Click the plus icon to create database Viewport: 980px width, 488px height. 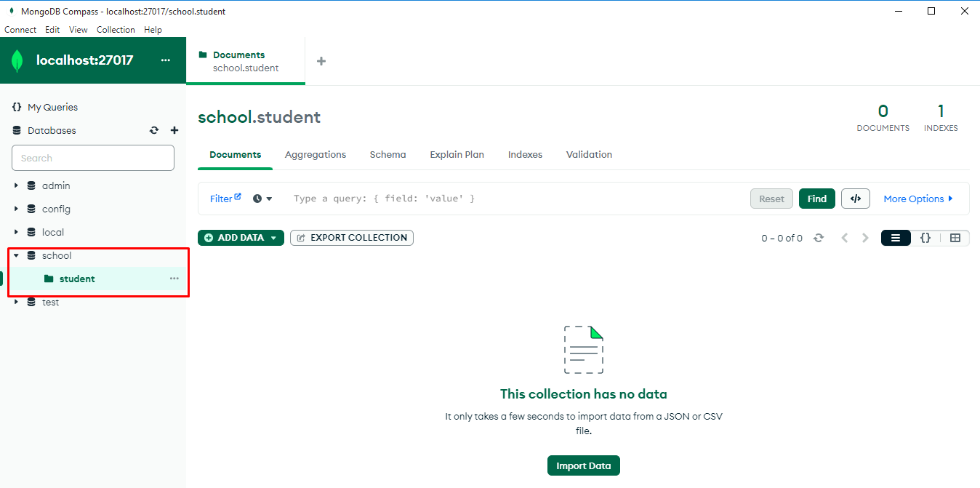click(x=174, y=131)
